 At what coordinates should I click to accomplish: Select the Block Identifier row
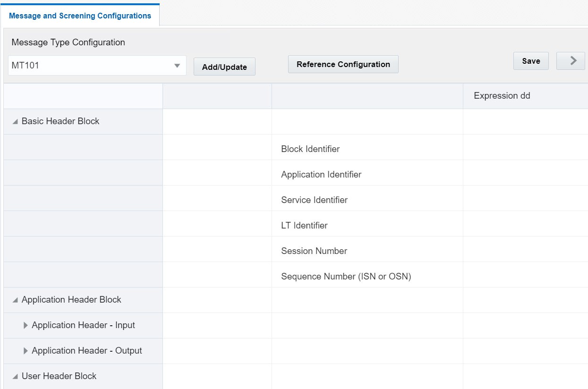coord(310,149)
